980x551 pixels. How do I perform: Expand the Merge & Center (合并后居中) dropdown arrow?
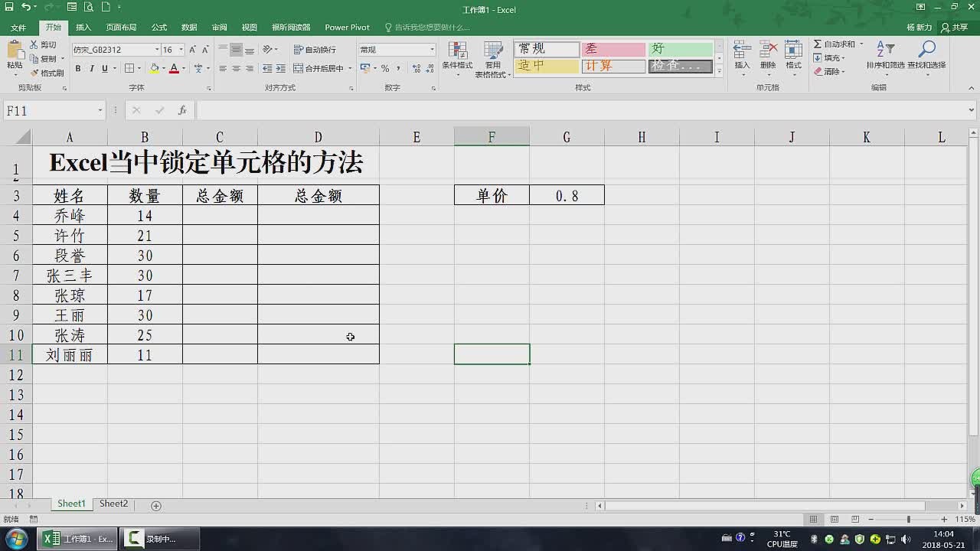tap(350, 68)
